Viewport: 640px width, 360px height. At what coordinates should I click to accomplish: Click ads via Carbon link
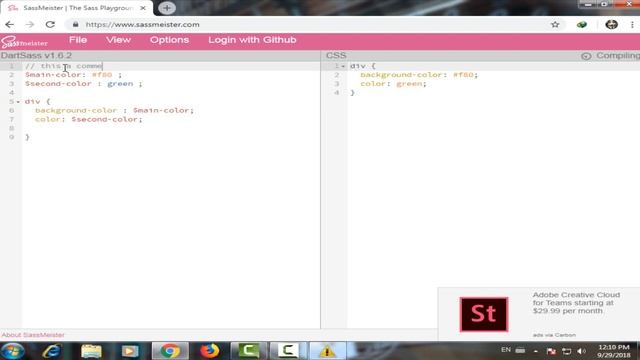pyautogui.click(x=554, y=335)
